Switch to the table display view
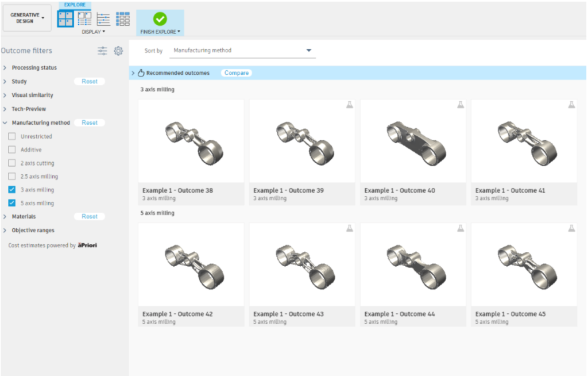This screenshot has height=376, width=588. pos(123,18)
